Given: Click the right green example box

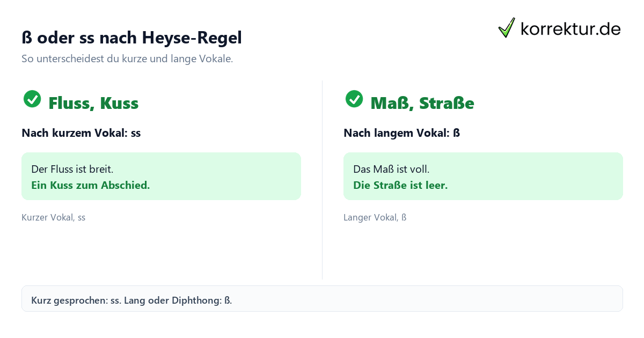Looking at the screenshot, I should click(483, 176).
